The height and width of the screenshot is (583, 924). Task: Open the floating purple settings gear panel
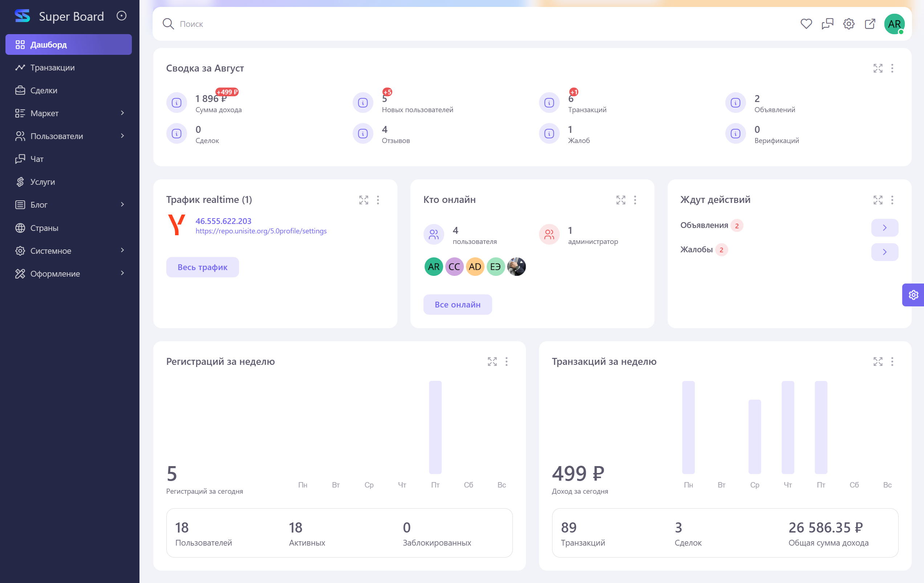pos(913,294)
